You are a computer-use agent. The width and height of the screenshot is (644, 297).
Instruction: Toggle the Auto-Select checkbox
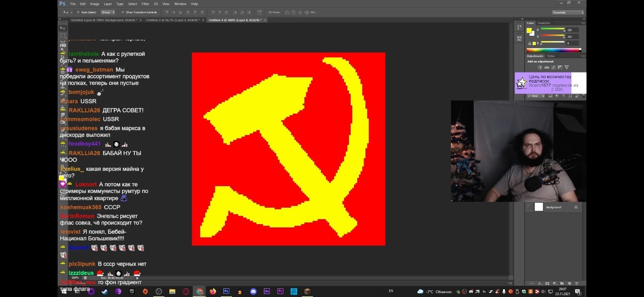tap(78, 12)
